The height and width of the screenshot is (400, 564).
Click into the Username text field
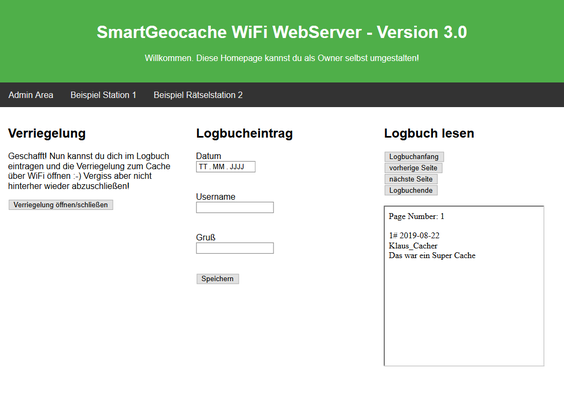[x=235, y=207]
